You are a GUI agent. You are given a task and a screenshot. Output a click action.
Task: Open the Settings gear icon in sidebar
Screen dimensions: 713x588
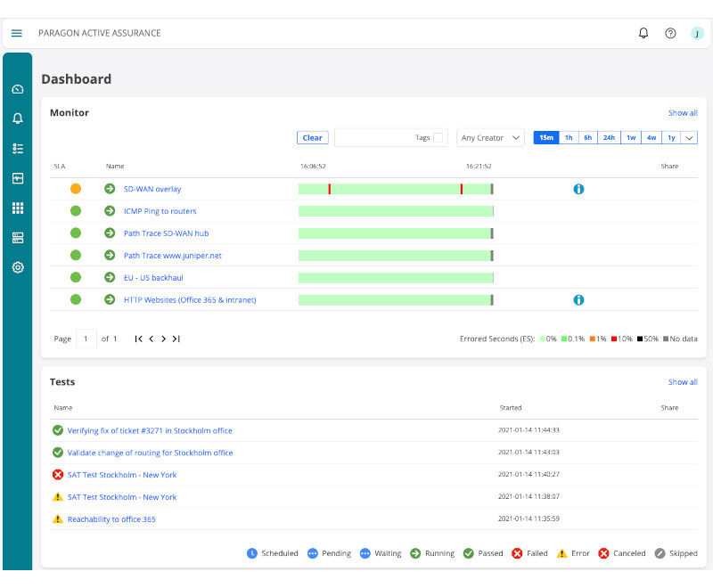point(18,266)
